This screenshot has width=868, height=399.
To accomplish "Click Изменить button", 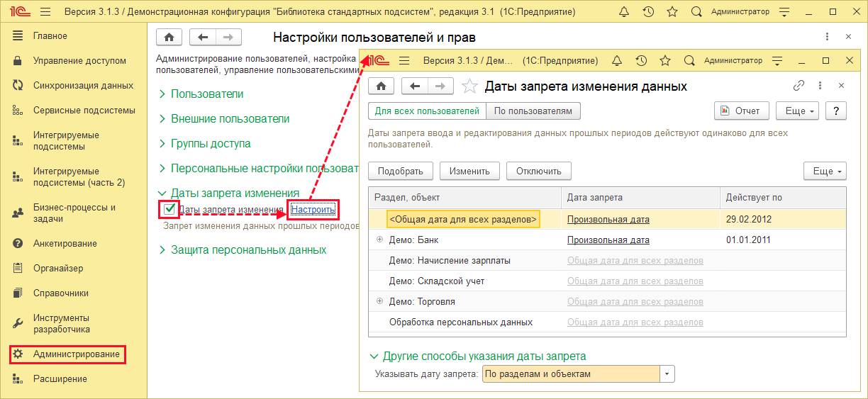I will point(469,171).
